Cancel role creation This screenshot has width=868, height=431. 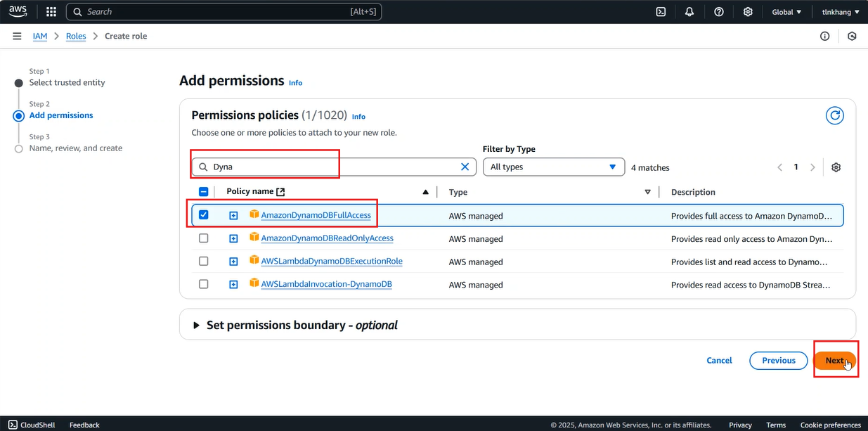[719, 360]
